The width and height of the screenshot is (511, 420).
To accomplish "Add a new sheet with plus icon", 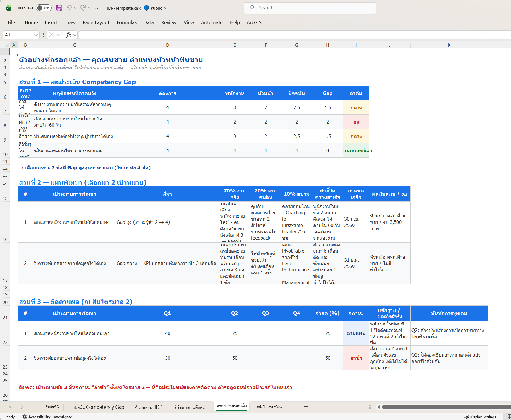I will (x=306, y=407).
